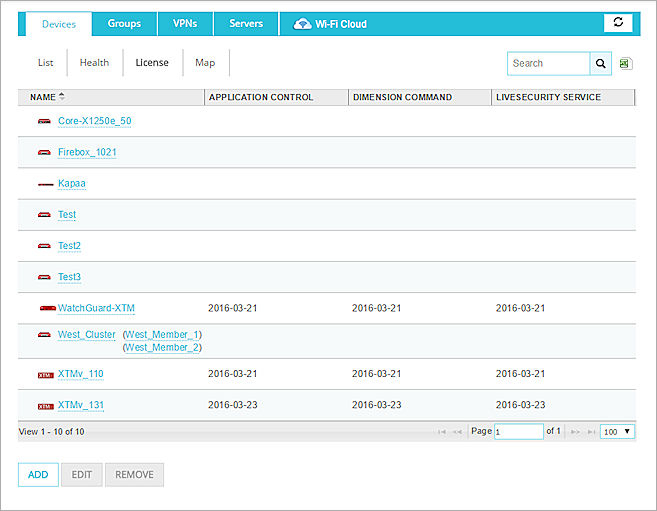Open the rows-per-page dropdown showing 100

point(616,431)
